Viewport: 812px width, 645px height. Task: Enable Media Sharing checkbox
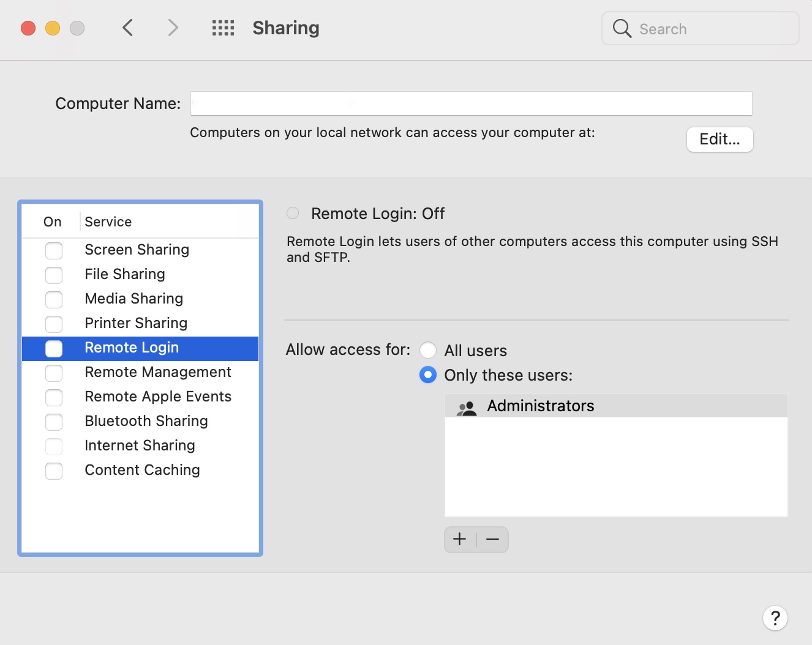point(54,299)
